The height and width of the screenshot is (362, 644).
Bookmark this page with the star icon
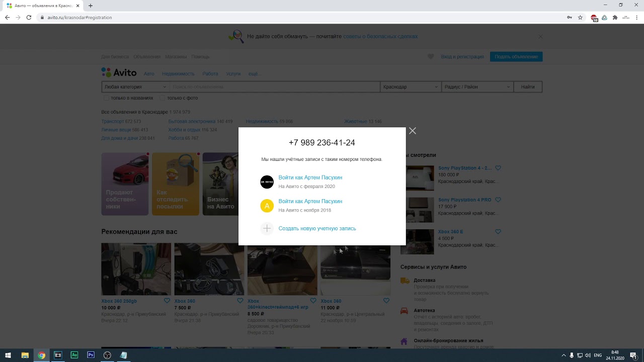click(x=580, y=17)
